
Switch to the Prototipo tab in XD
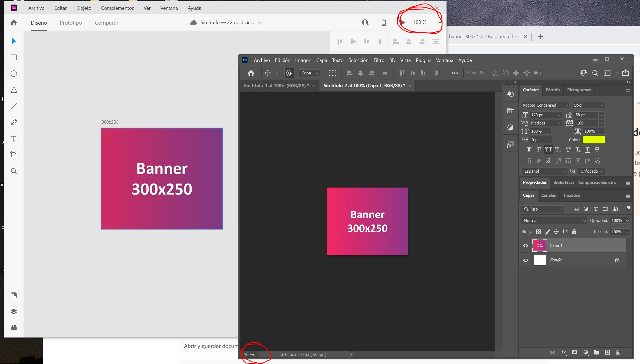tap(71, 23)
